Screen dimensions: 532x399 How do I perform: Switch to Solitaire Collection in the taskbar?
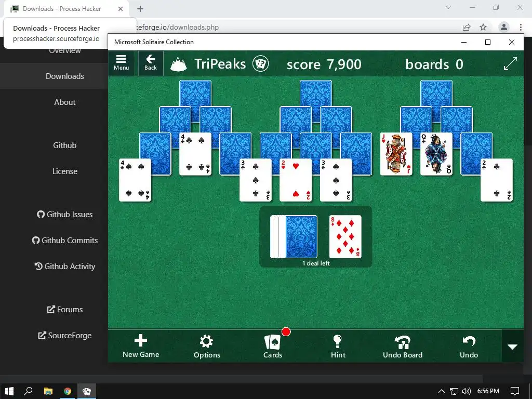coord(87,391)
